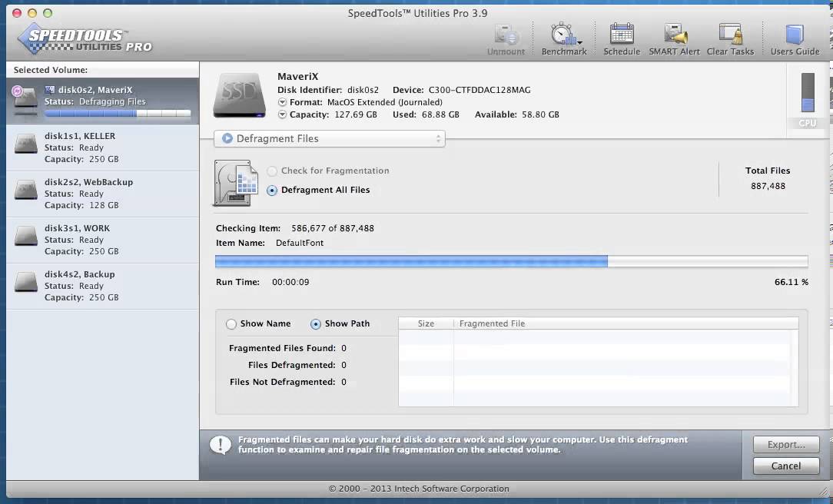Click the main defragment progress bar
Viewport: 833px width, 504px height.
[512, 260]
